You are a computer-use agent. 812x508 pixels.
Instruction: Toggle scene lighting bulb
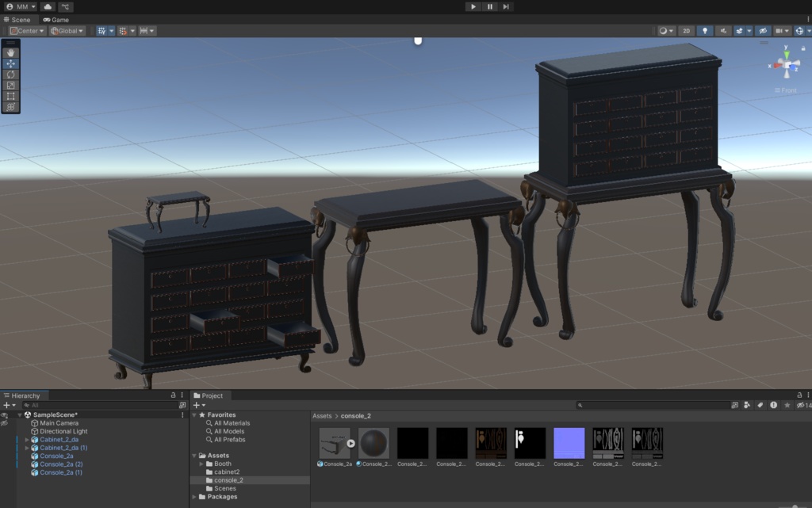(705, 31)
